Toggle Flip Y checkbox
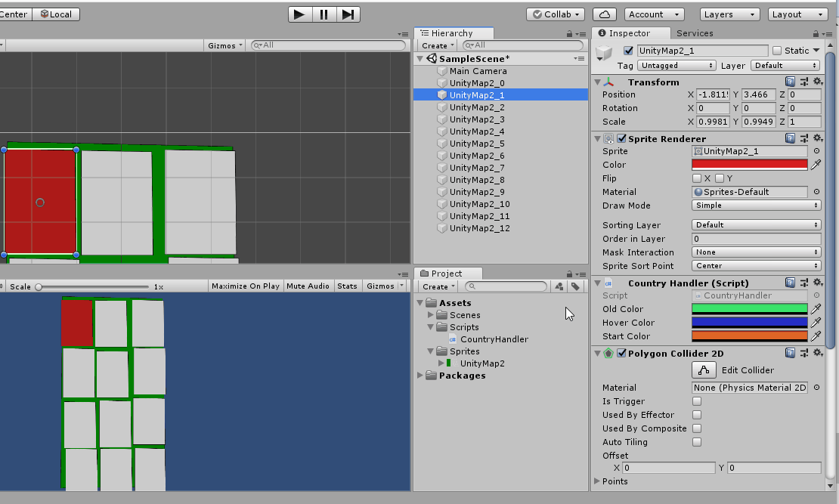This screenshot has height=504, width=839. click(x=720, y=178)
